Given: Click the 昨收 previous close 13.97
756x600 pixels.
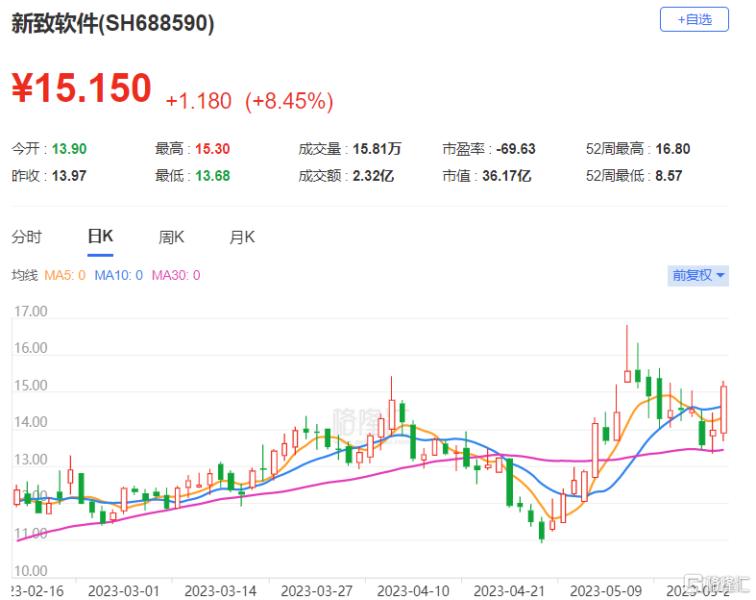Looking at the screenshot, I should pos(69,176).
